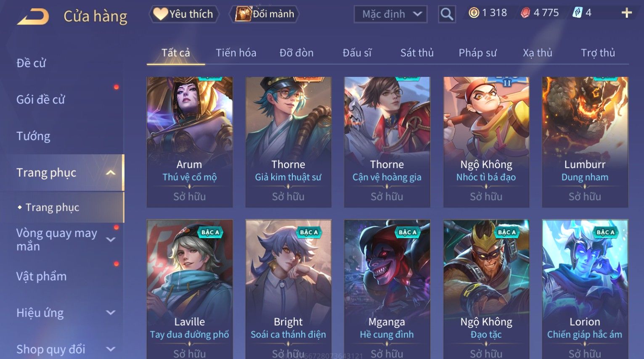Image resolution: width=644 pixels, height=359 pixels.
Task: Tap the plus icon to add currency
Action: (626, 13)
